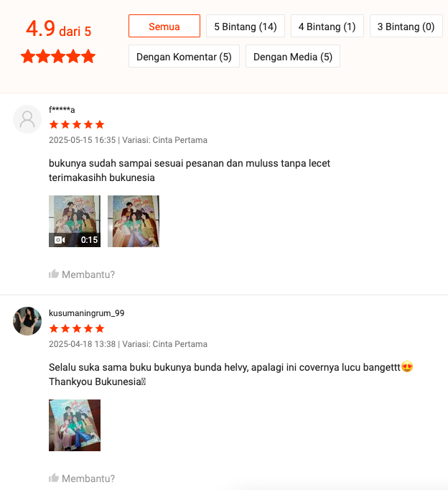Open f******a's second book photo thumbnail
The width and height of the screenshot is (448, 490).
[x=134, y=221]
